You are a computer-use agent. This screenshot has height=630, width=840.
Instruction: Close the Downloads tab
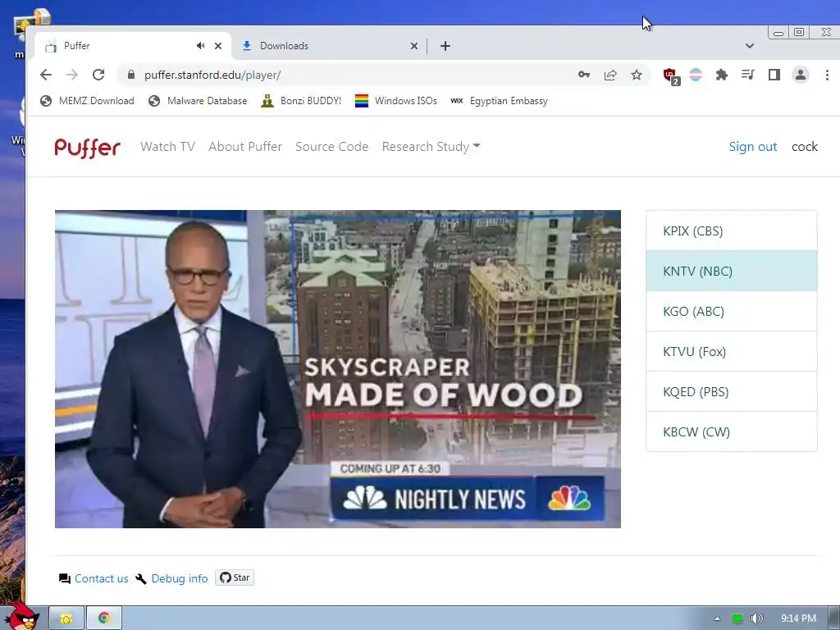[x=414, y=46]
